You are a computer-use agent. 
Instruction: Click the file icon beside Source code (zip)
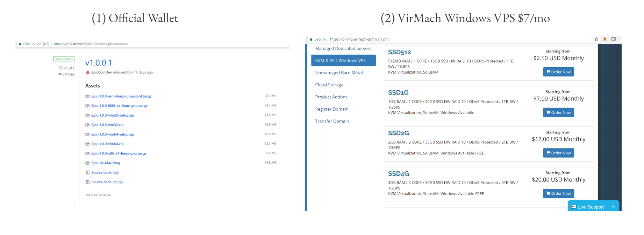[88, 173]
